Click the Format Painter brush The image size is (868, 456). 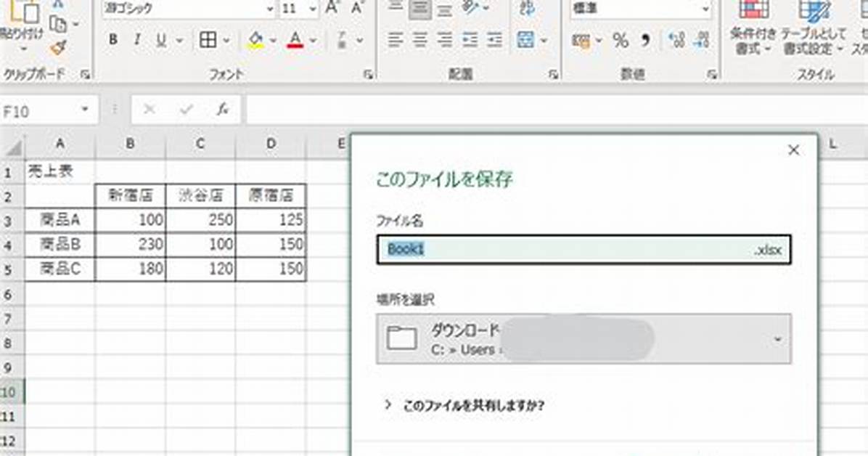[58, 49]
